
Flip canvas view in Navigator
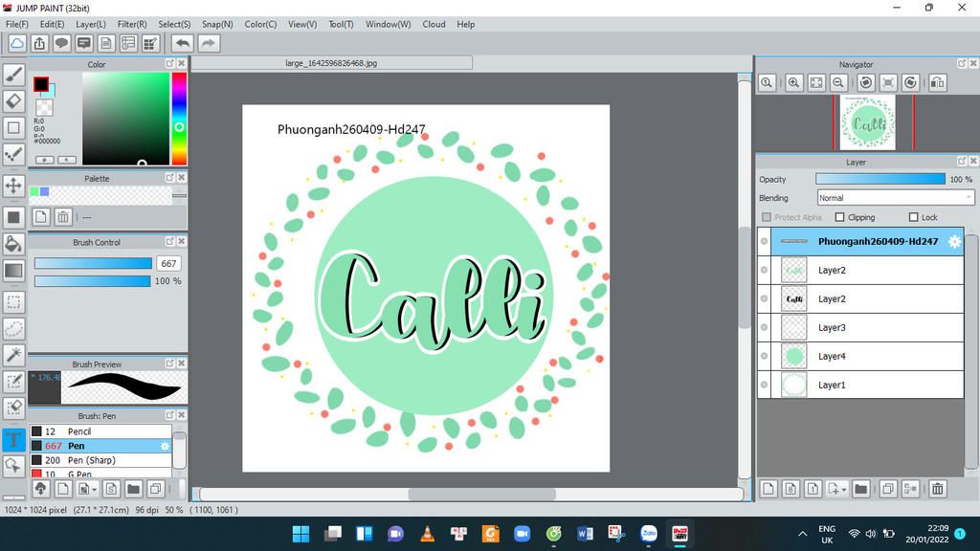point(938,82)
